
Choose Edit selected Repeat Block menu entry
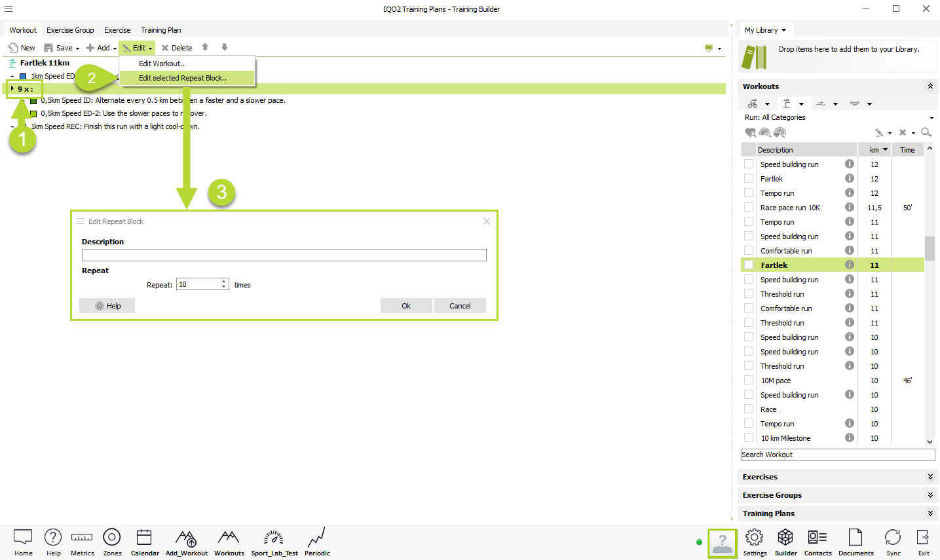point(183,78)
